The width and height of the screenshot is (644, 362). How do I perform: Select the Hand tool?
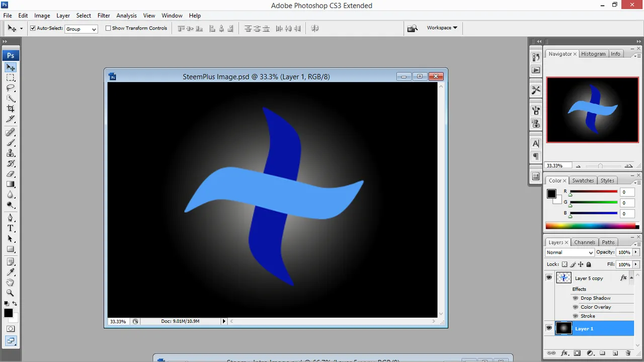coord(11,283)
